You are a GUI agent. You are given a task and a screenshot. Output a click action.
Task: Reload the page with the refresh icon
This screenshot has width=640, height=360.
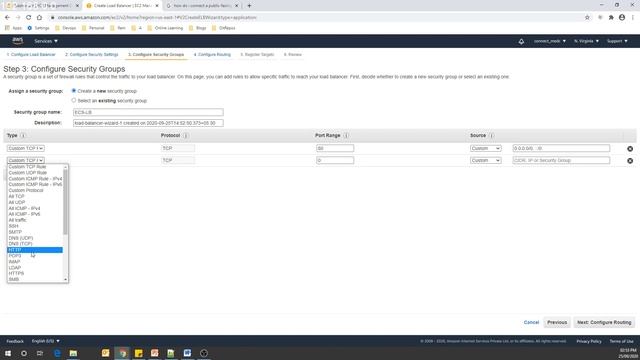pyautogui.click(x=28, y=18)
